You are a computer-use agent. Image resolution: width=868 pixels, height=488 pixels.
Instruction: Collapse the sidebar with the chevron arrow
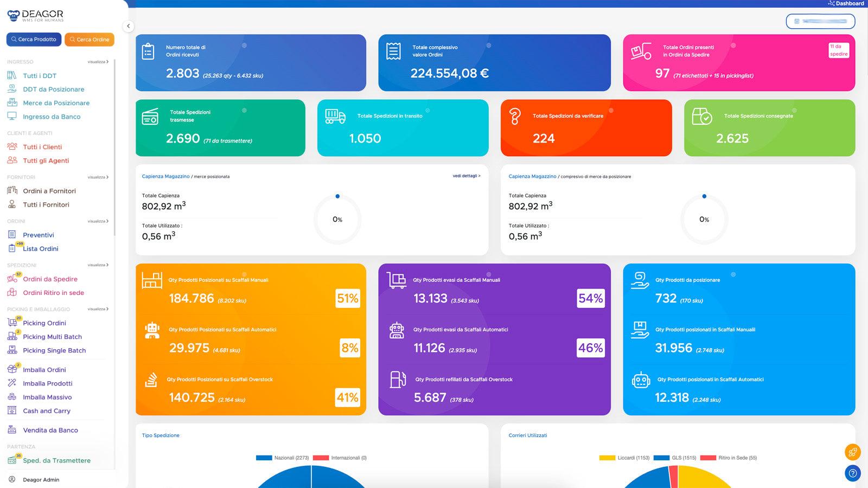coord(129,26)
